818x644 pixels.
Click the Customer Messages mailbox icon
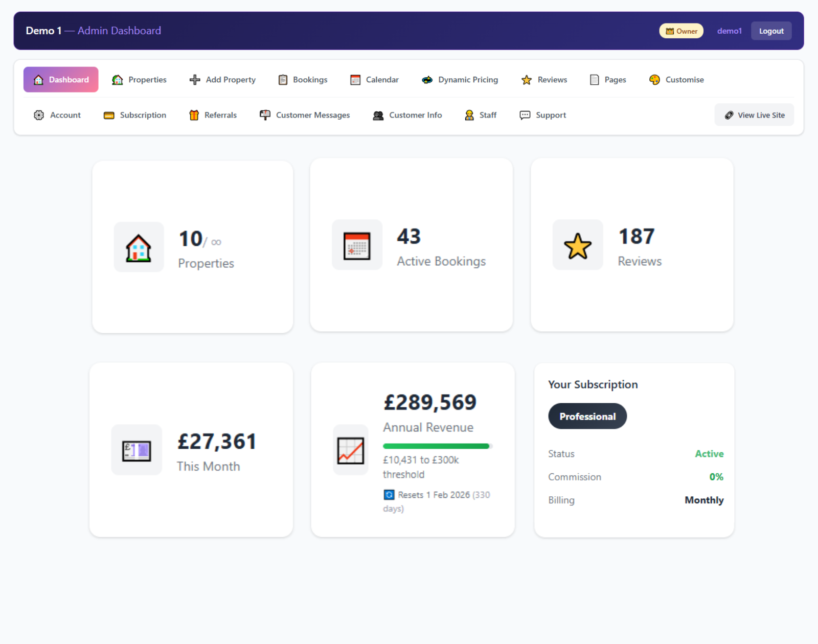[x=265, y=115]
